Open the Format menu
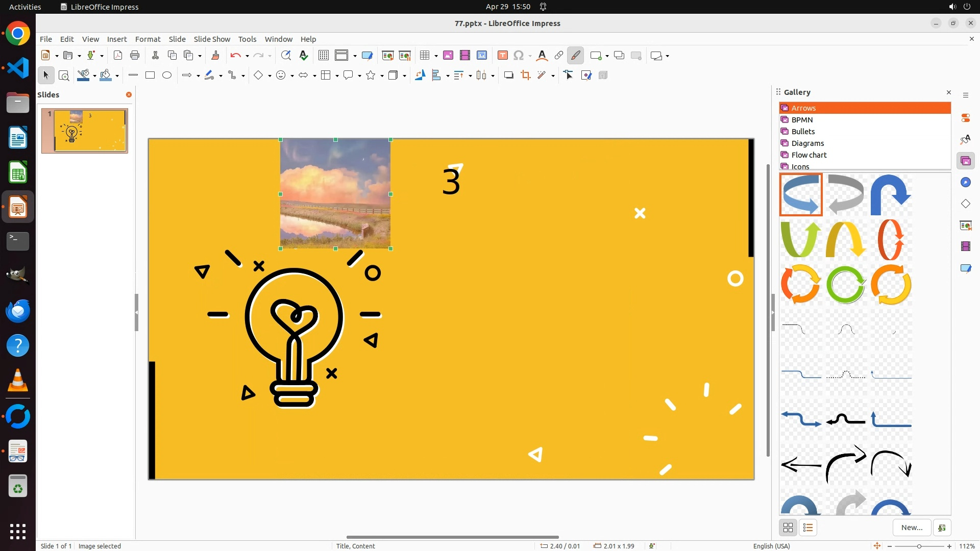Screen dimensions: 980x551 [148, 39]
